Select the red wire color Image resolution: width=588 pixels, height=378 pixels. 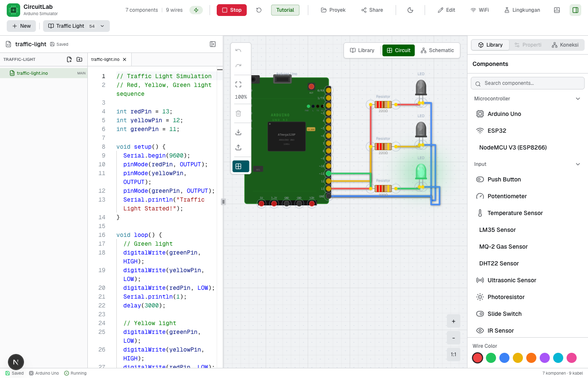click(x=478, y=358)
